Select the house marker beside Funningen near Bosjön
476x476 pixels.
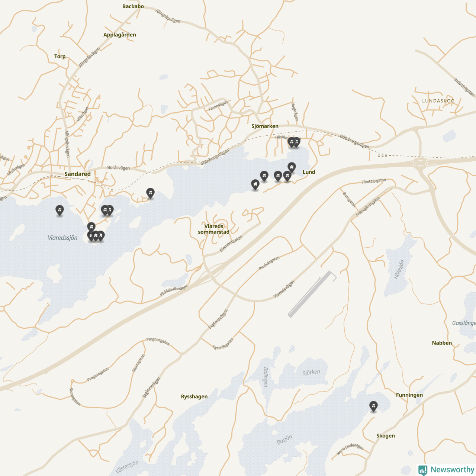point(373,406)
